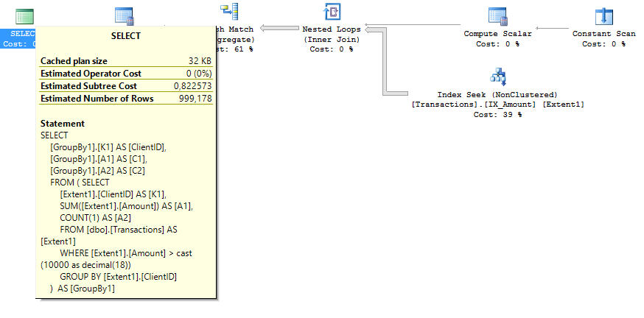Click the Estimated Operator Cost row

point(126,74)
